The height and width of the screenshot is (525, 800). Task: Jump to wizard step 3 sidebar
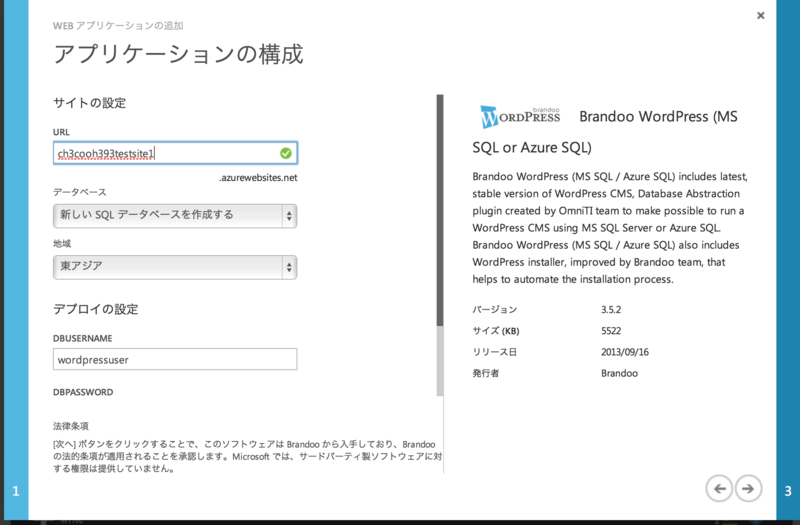pos(788,262)
